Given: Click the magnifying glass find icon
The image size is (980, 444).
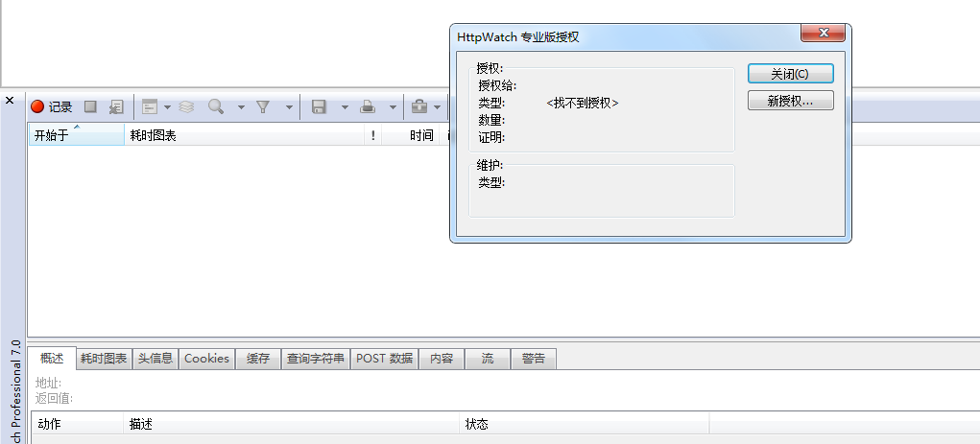Looking at the screenshot, I should [216, 106].
